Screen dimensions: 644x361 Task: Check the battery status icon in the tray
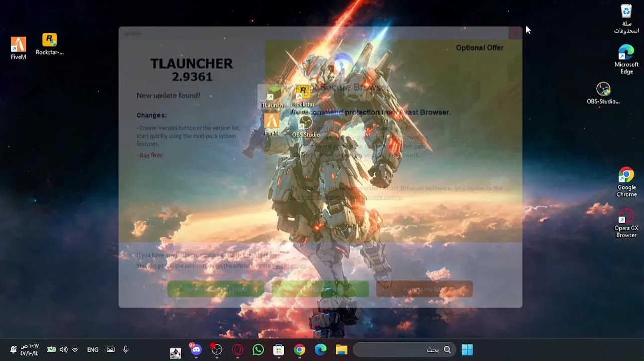(51, 349)
